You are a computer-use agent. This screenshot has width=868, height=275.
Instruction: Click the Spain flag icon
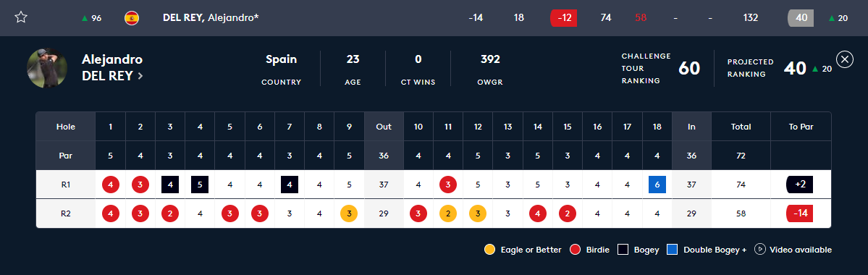point(132,17)
